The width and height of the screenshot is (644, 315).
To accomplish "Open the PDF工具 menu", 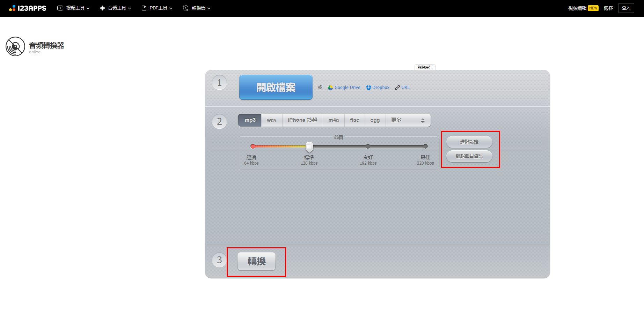I will tap(157, 8).
